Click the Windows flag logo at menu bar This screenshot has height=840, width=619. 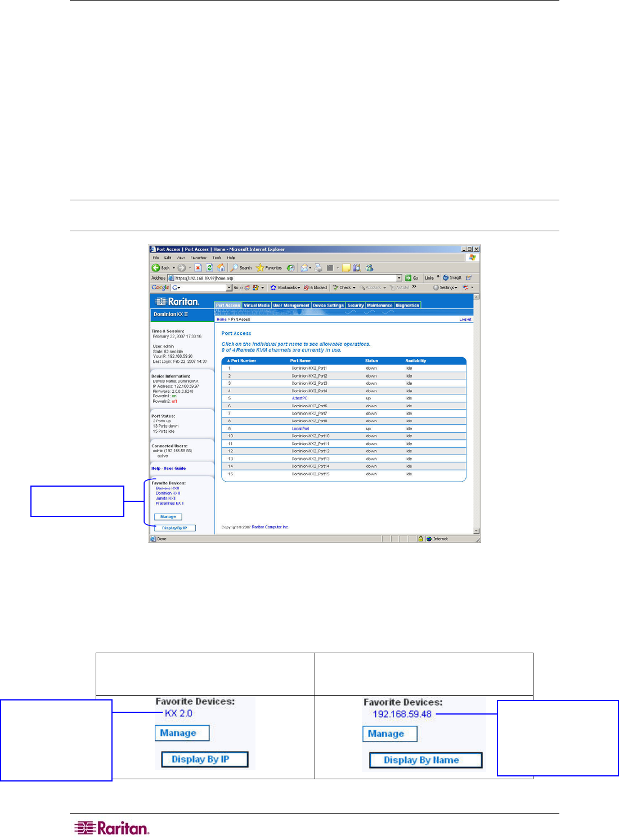(x=472, y=258)
